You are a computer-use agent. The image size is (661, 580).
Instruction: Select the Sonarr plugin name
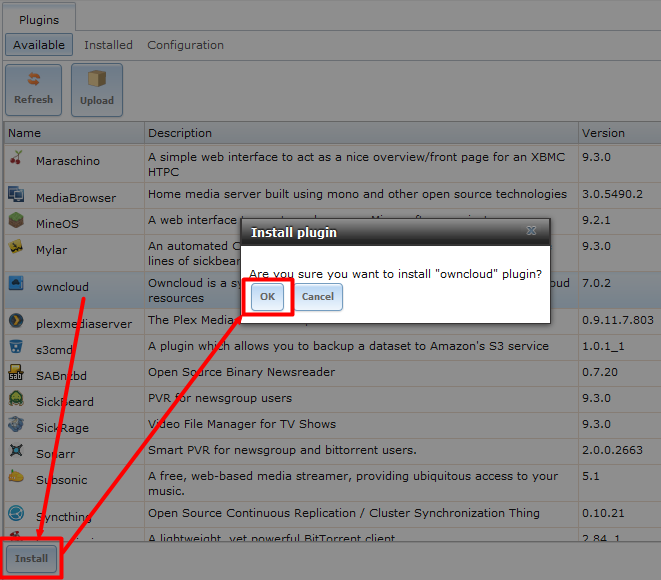pyautogui.click(x=55, y=454)
